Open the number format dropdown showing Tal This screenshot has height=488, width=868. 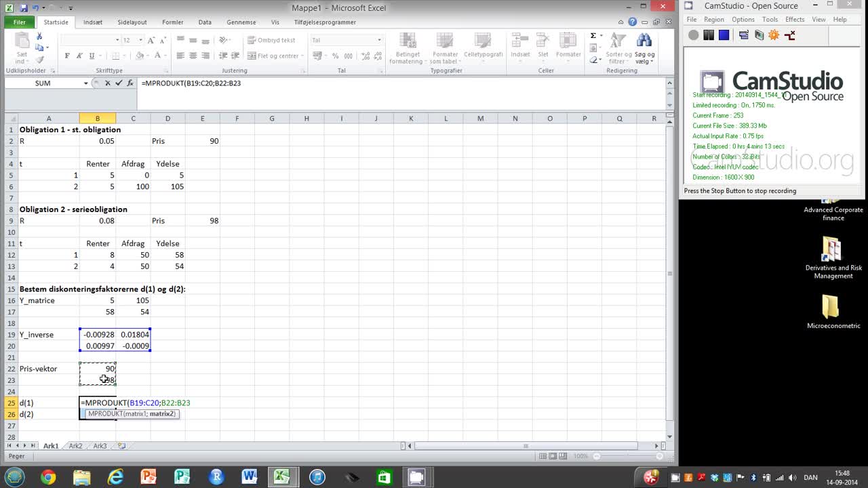379,40
